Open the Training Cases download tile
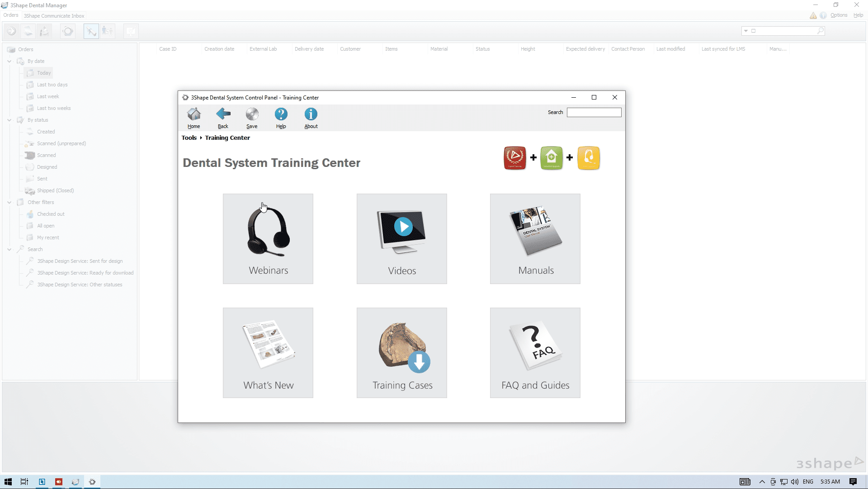This screenshot has height=489, width=868. [x=401, y=353]
